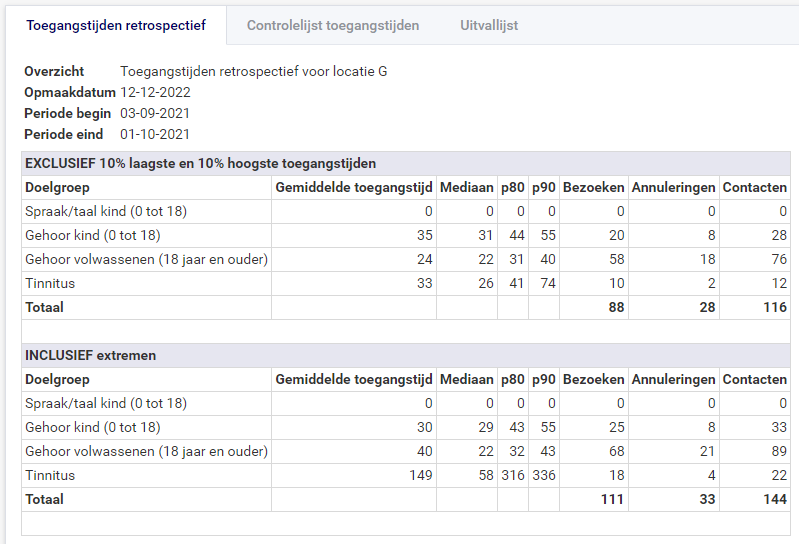Click overview text mentioning locatie G
This screenshot has height=544, width=799.
point(253,71)
